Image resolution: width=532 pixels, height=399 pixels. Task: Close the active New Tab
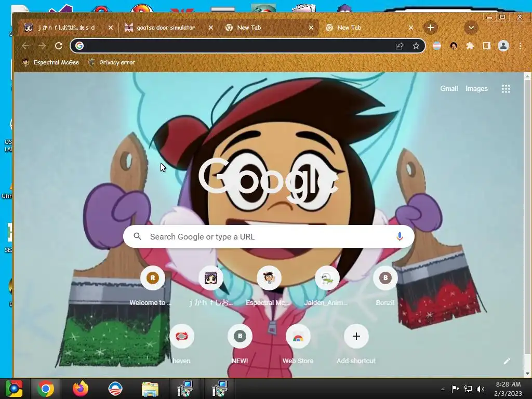coord(411,28)
